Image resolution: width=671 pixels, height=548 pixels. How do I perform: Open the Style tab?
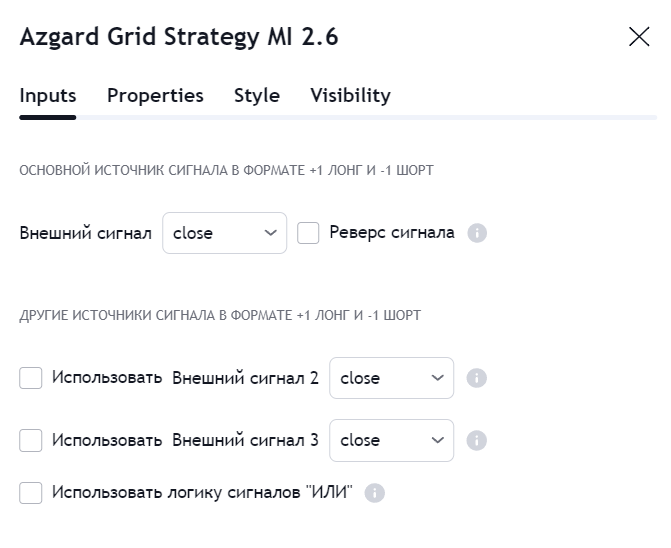257,96
